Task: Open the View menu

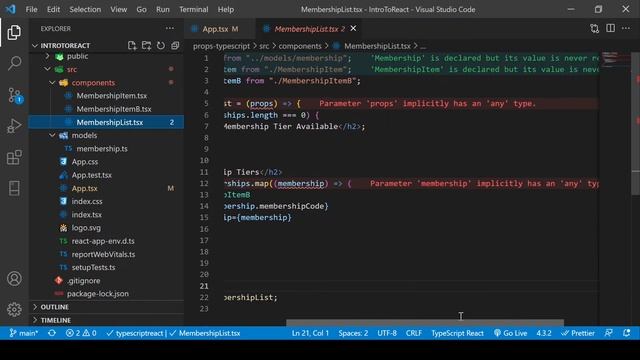Action: click(x=118, y=9)
